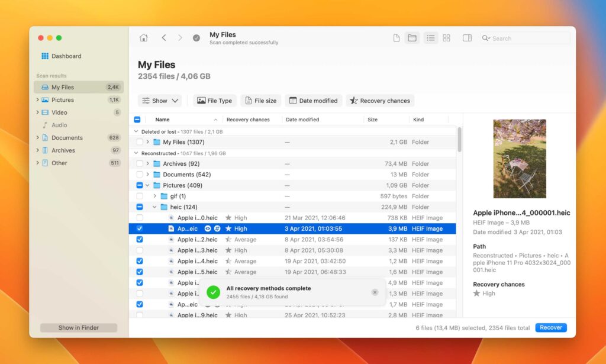
Task: Click the Recover button
Action: point(550,327)
